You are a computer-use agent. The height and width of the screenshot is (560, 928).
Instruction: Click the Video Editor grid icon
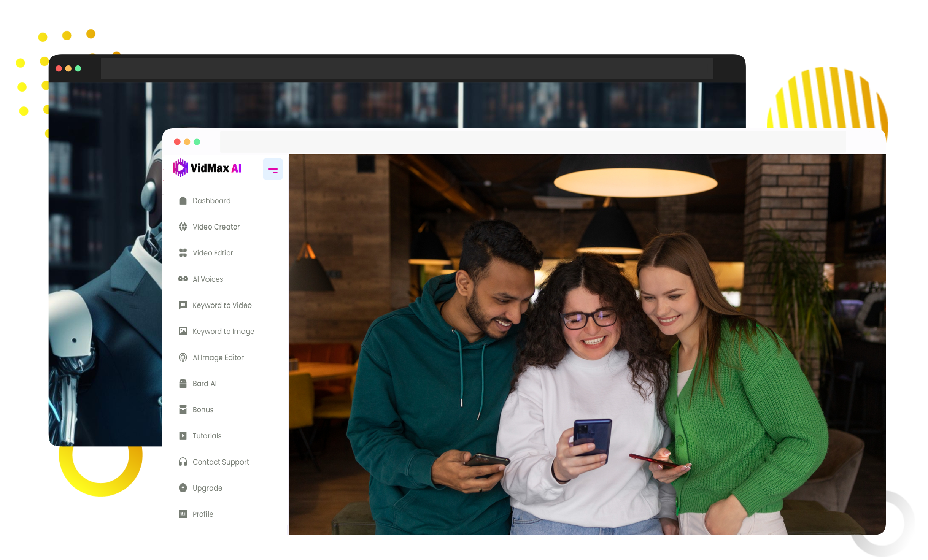coord(183,253)
